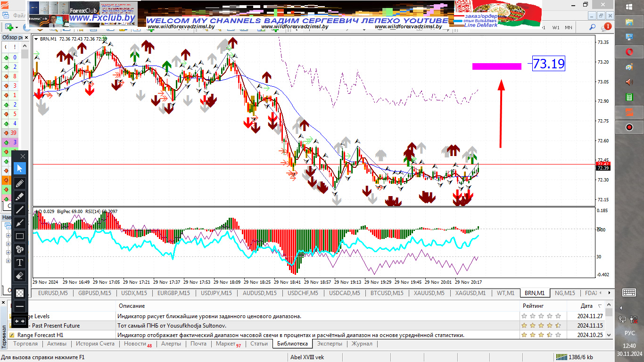The image size is (644, 362).
Task: Close the Terminal panel
Action: click(3, 302)
